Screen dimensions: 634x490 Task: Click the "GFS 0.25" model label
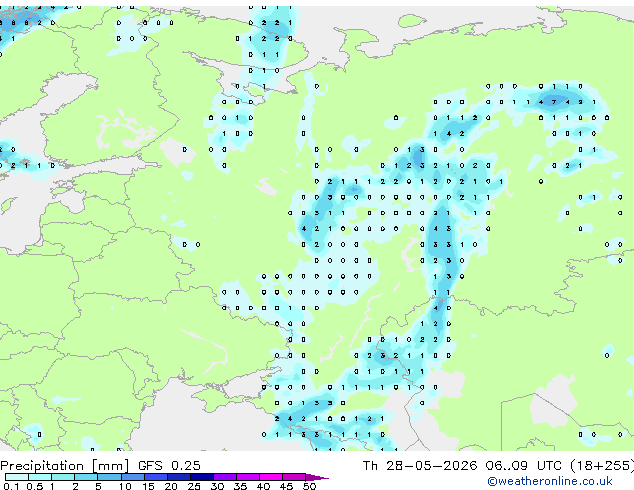coord(169,466)
